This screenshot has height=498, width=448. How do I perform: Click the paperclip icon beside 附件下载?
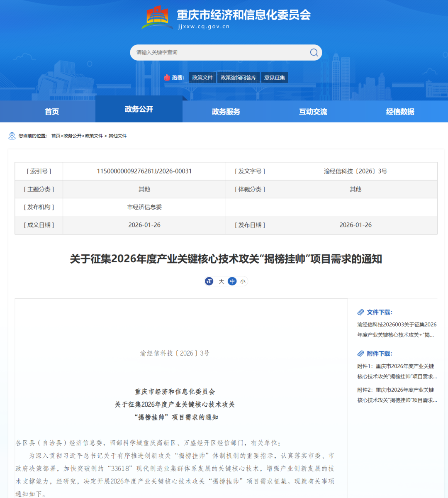tap(360, 354)
